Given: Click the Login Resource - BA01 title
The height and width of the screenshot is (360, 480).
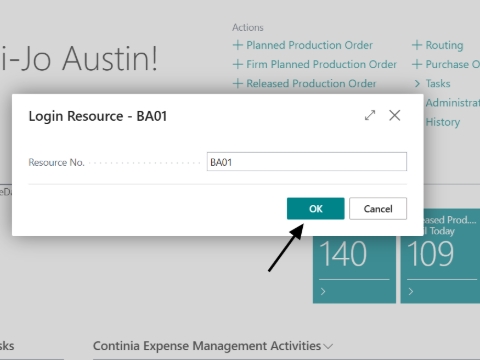Looking at the screenshot, I should point(98,116).
